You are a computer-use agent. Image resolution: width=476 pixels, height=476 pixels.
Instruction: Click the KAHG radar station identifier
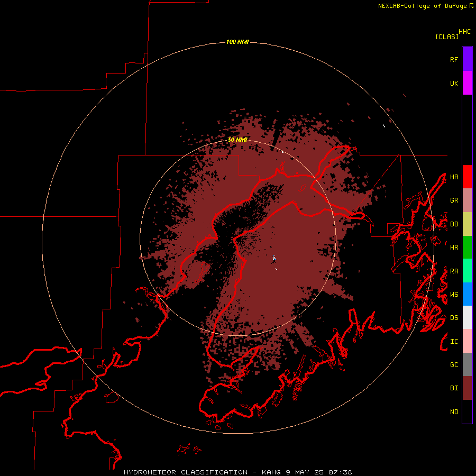pos(272,472)
